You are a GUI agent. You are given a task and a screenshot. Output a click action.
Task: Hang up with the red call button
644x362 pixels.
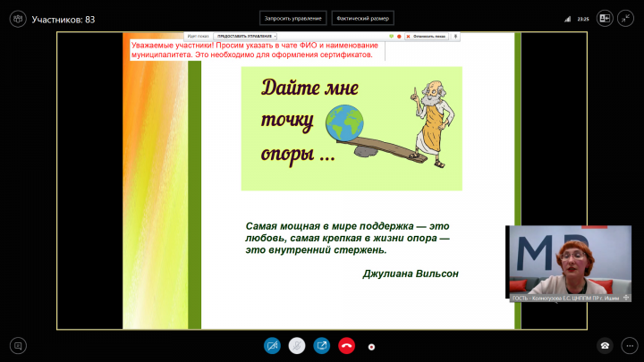coord(346,345)
